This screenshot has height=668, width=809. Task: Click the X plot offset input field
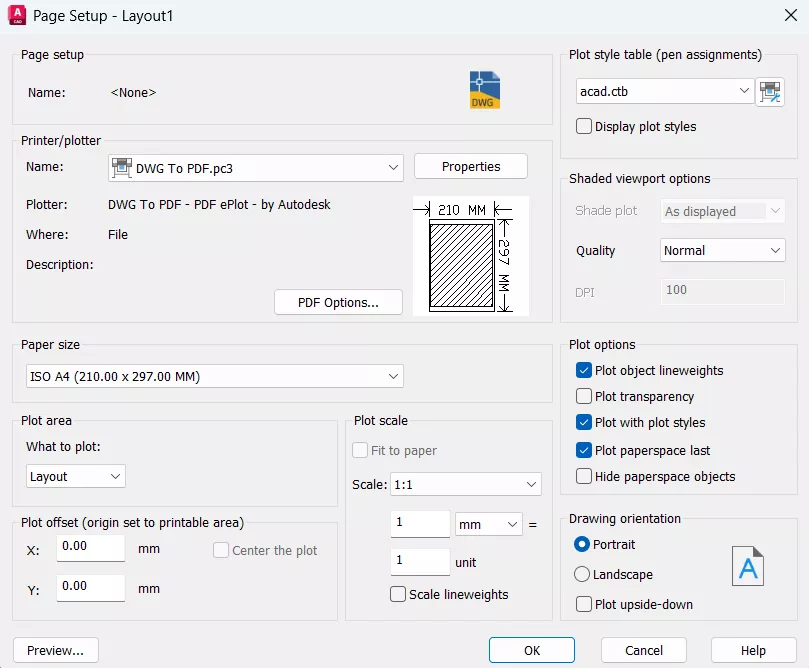coord(91,548)
